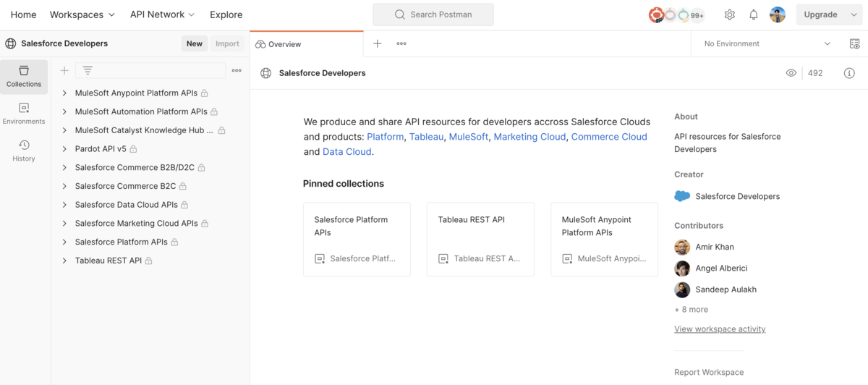Follow the View workspace activity link
Viewport: 868px width, 385px height.
720,329
